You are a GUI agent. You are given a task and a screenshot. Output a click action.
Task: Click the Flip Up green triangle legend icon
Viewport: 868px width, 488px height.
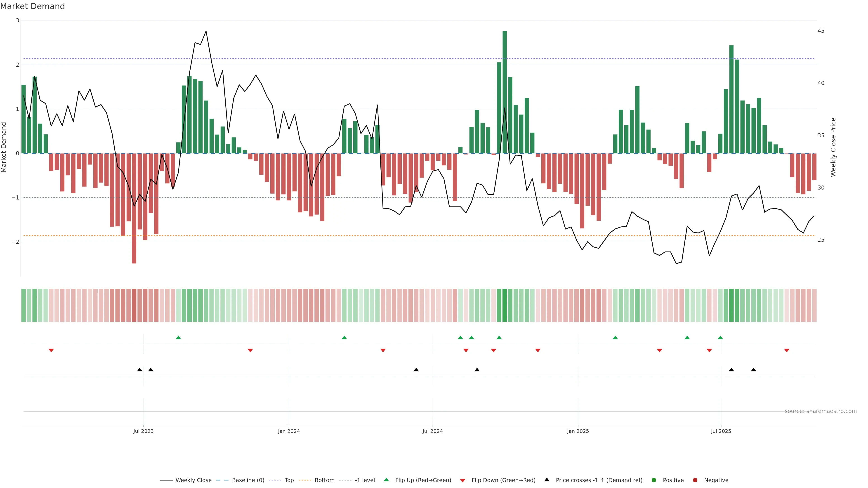[x=387, y=480]
